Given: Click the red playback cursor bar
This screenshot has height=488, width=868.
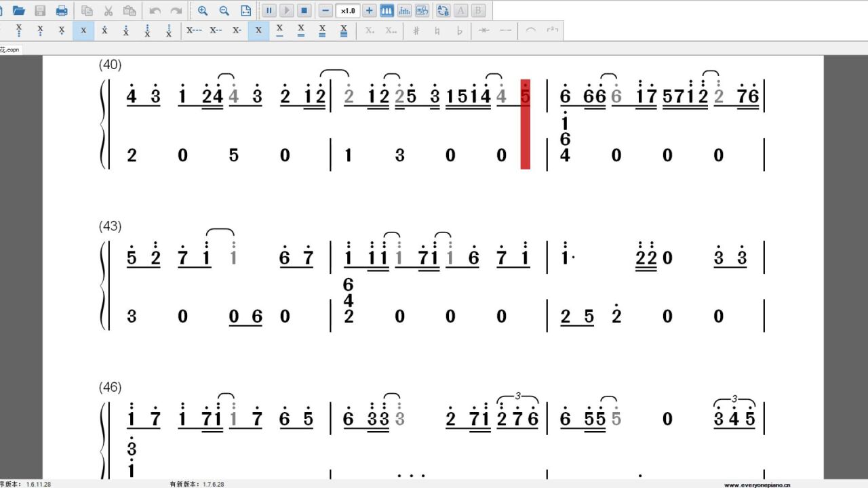Looking at the screenshot, I should [525, 124].
